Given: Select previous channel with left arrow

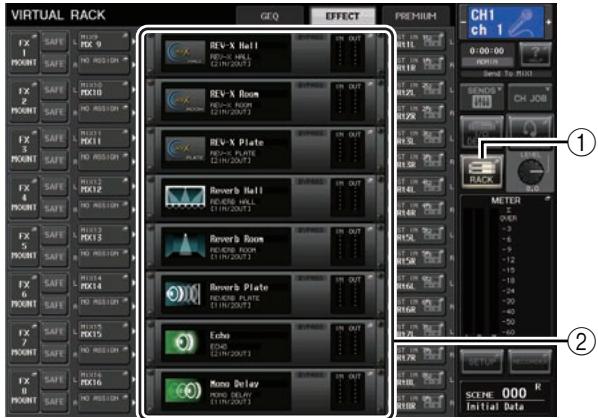Looking at the screenshot, I should point(463,23).
